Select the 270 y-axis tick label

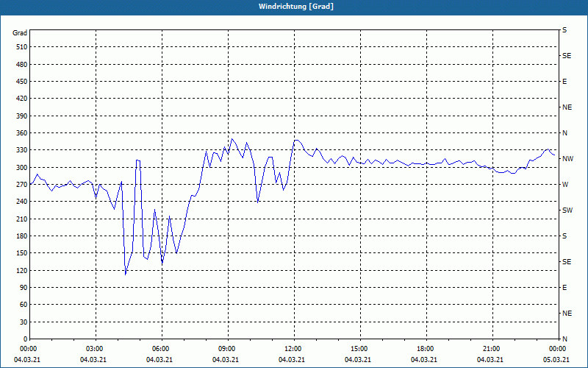pos(22,185)
